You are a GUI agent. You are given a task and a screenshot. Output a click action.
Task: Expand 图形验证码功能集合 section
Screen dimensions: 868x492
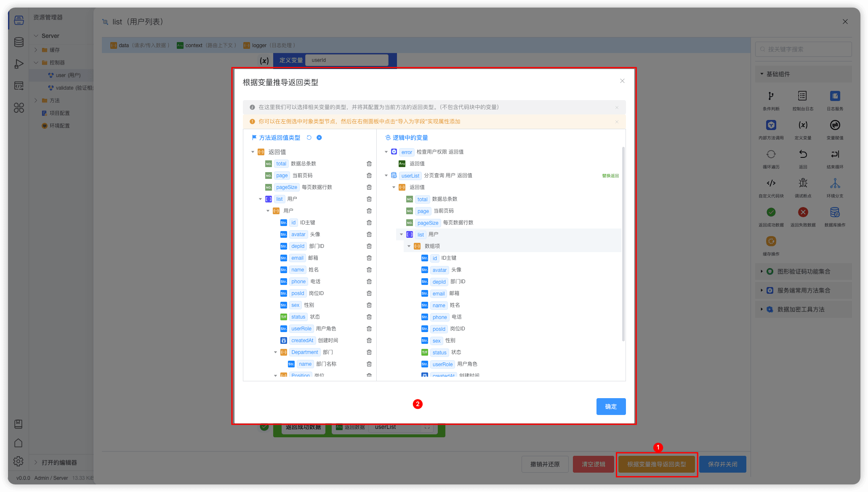[x=803, y=271]
